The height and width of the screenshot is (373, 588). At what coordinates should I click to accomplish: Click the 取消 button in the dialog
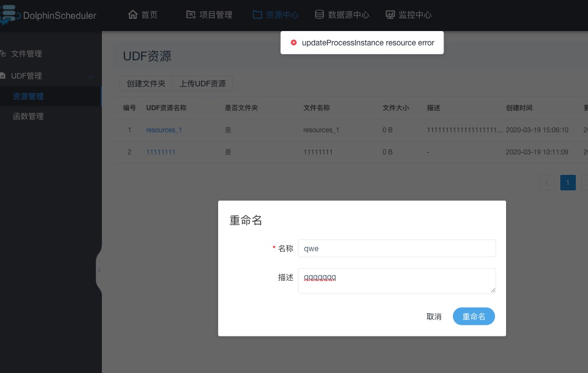tap(434, 317)
